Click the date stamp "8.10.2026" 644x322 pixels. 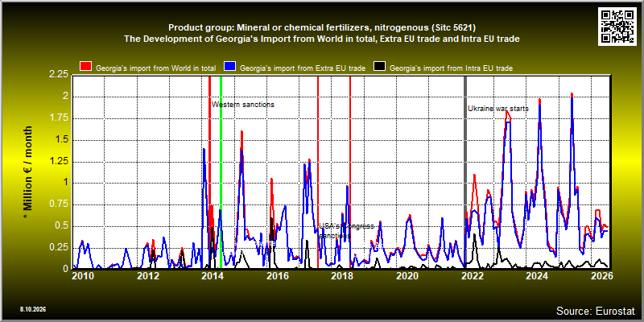coord(32,309)
